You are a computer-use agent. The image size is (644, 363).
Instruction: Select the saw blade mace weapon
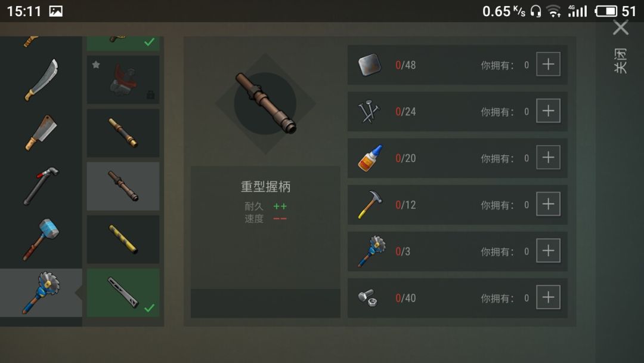41,293
